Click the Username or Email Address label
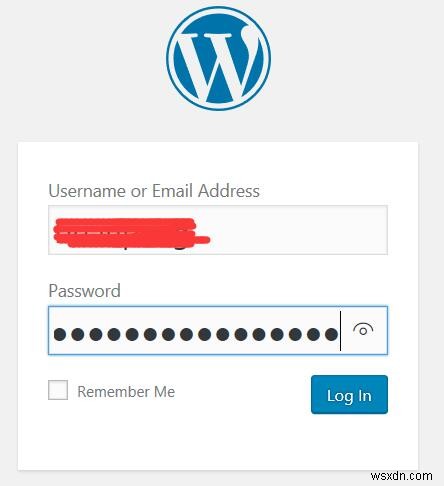The width and height of the screenshot is (444, 486). click(154, 191)
